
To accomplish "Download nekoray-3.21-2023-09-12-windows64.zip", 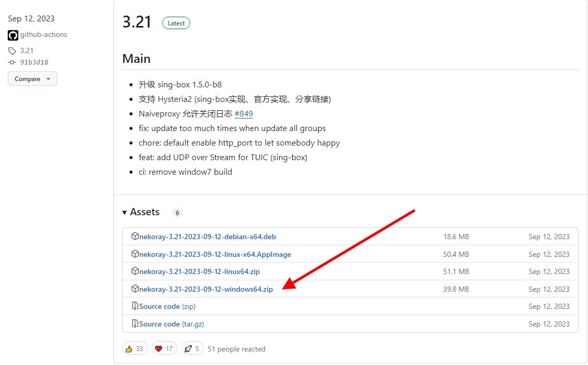I will pyautogui.click(x=206, y=289).
